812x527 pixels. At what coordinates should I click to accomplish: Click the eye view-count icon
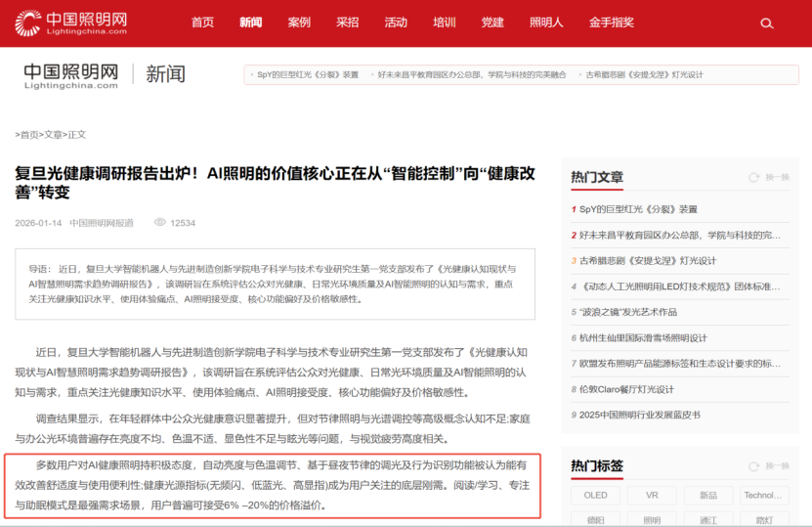click(x=160, y=222)
